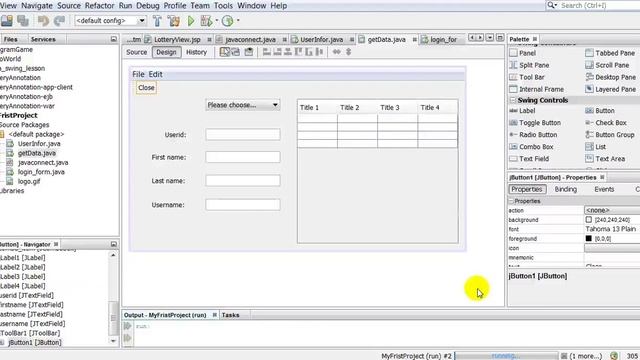Click the Change vertical resizability icon
Viewport: 640px width, 360px height.
click(x=349, y=52)
